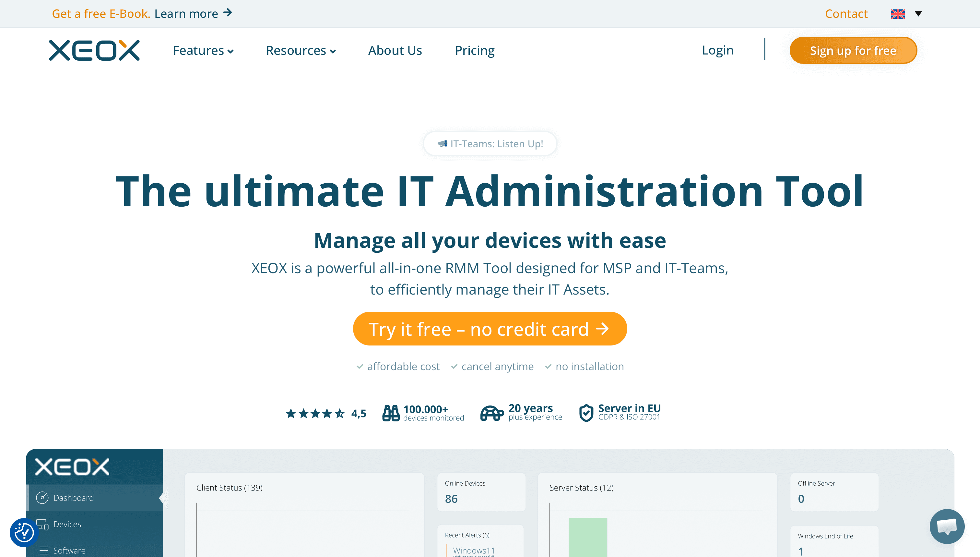Click the XEOX logo in the navigation bar

coord(94,50)
